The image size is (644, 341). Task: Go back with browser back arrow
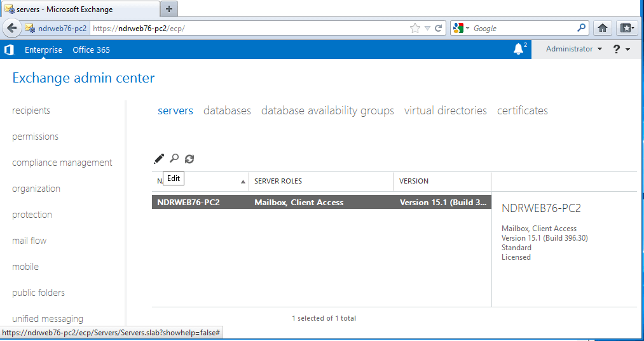(12, 29)
